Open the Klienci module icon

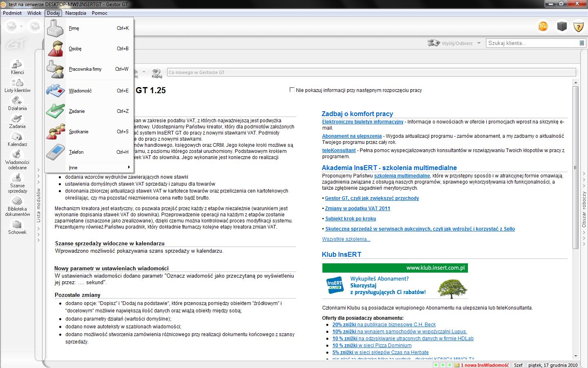click(x=17, y=67)
